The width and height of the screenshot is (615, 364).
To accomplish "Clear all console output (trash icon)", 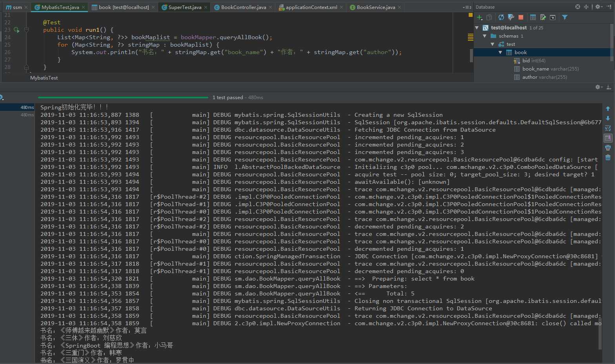I will [608, 158].
